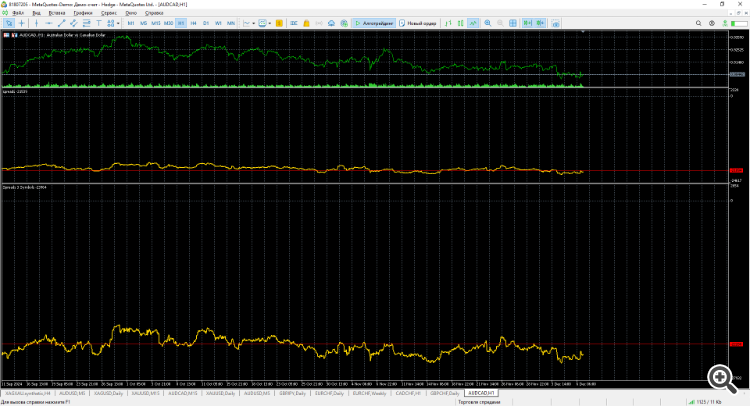
Task: Open the Справка menu
Action: (154, 13)
